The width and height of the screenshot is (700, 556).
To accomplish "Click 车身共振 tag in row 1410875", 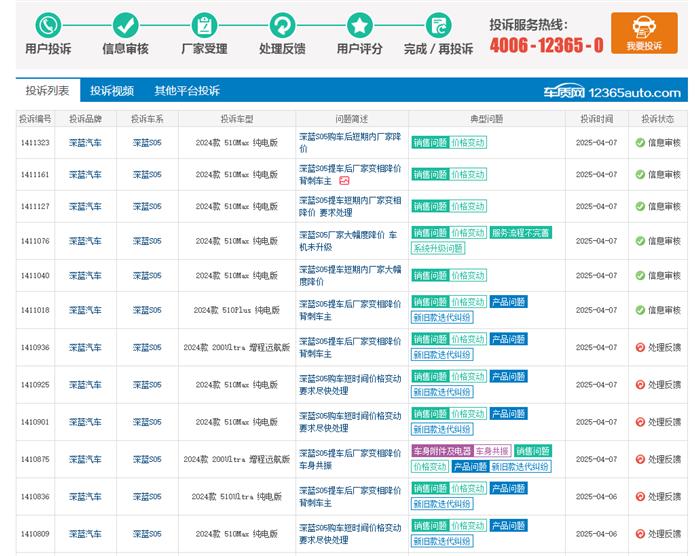I will pos(492,451).
